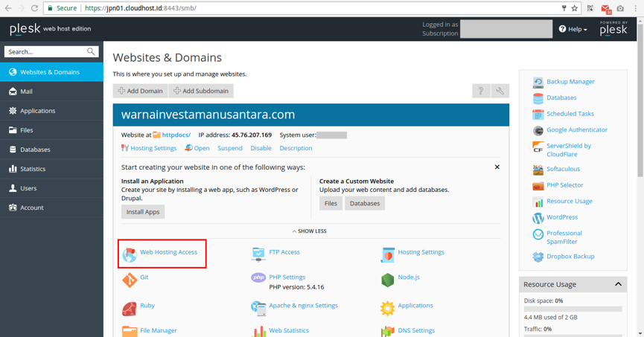The image size is (644, 337).
Task: Click the Disable link
Action: 261,148
